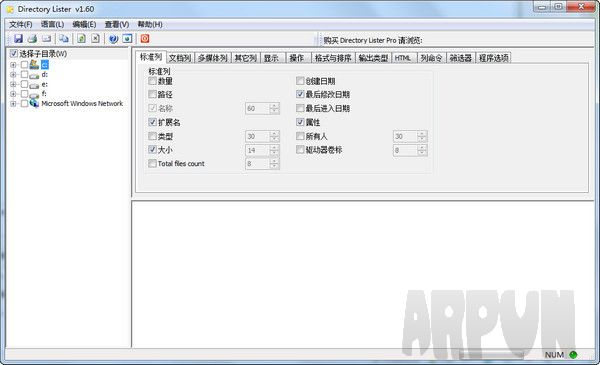The image size is (600, 365).
Task: Uncheck the 扩展名 checkbox
Action: 152,122
